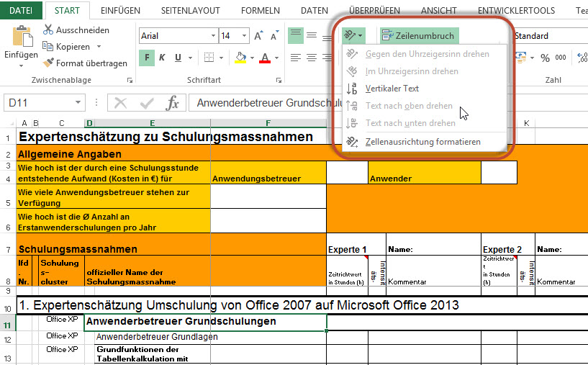588x365 pixels.
Task: Choose Zellenausrichtung formatieren menu entry
Action: [x=422, y=142]
